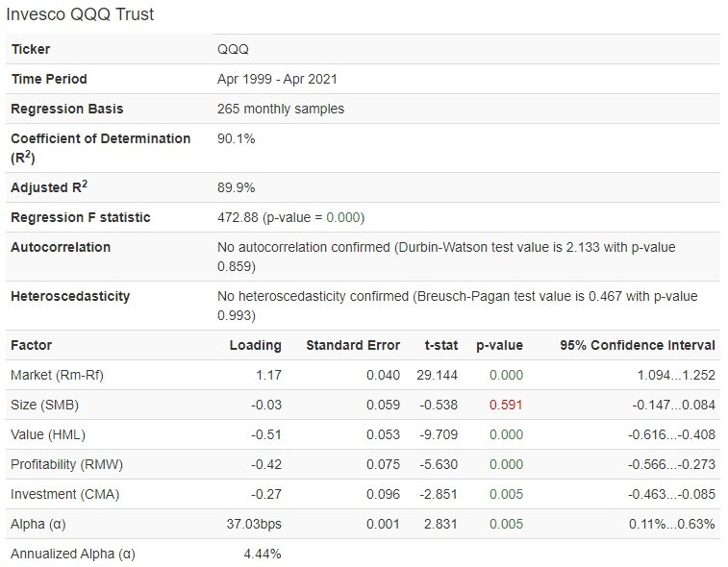Click the Regression F statistic value 472.88
Viewport: 728px width, 567px height.
(x=239, y=217)
